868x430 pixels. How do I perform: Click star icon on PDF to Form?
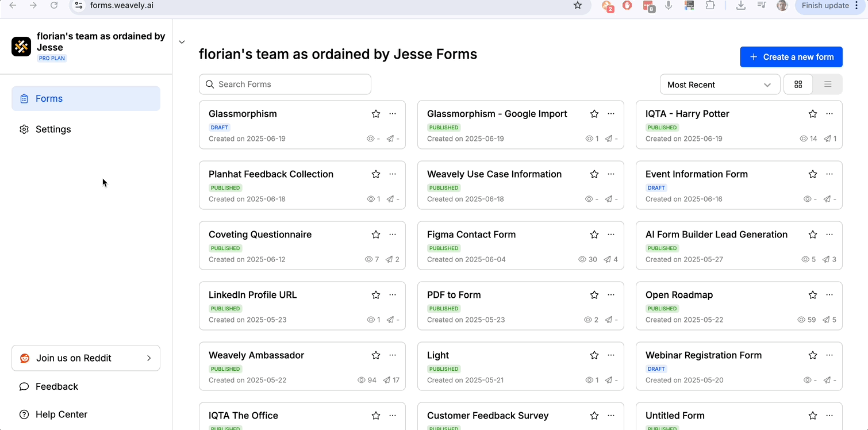(594, 295)
